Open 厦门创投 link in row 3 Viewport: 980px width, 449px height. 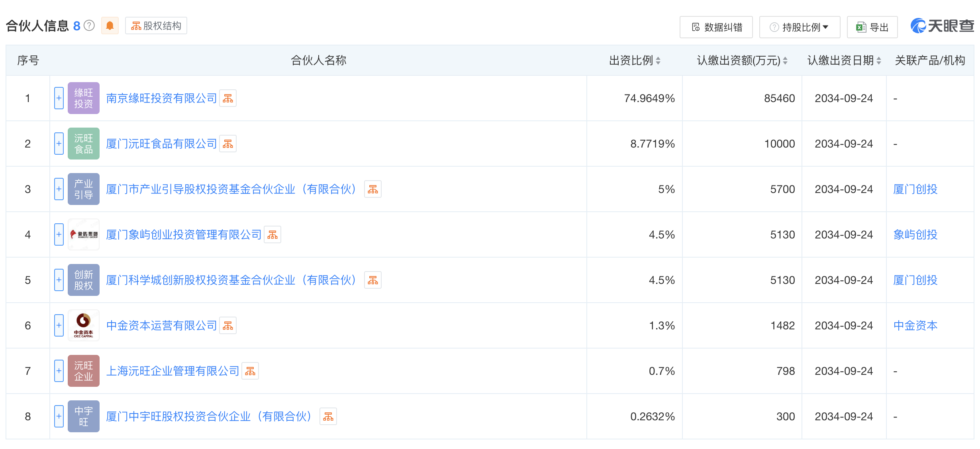pos(915,189)
